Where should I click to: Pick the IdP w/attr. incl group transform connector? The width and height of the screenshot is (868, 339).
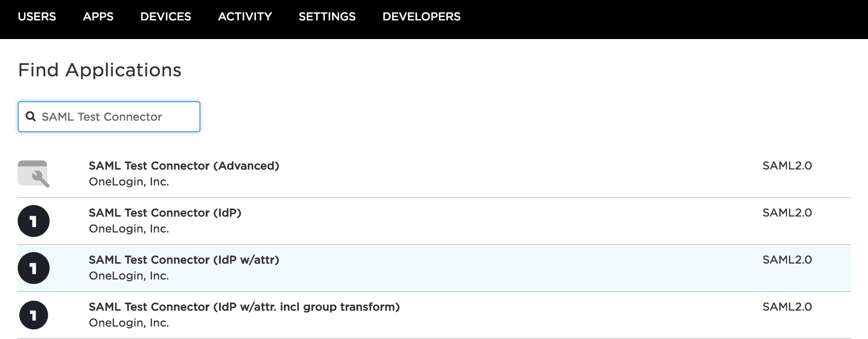coord(244,307)
